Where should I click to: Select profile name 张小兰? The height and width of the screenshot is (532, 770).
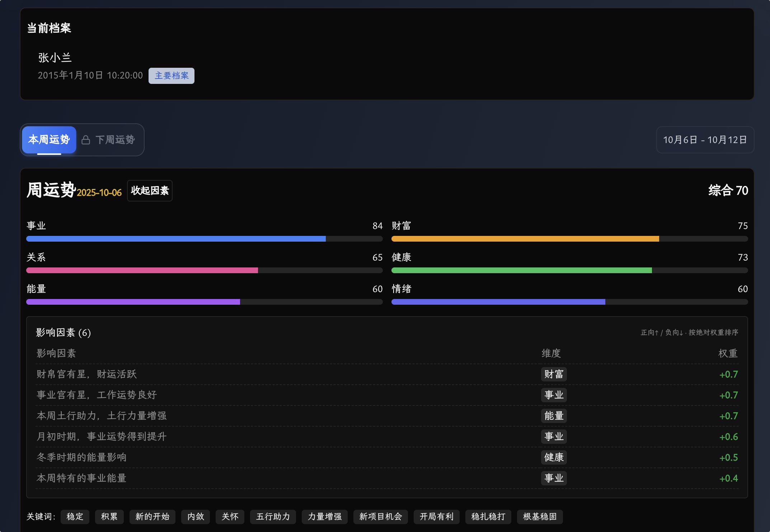coord(55,58)
